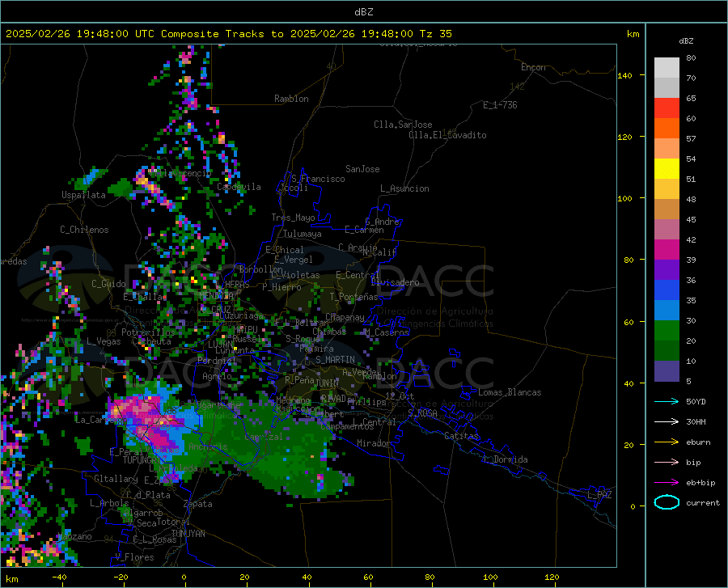Click the MENDOZA city label
This screenshot has width=728, height=588.
pyautogui.click(x=216, y=296)
